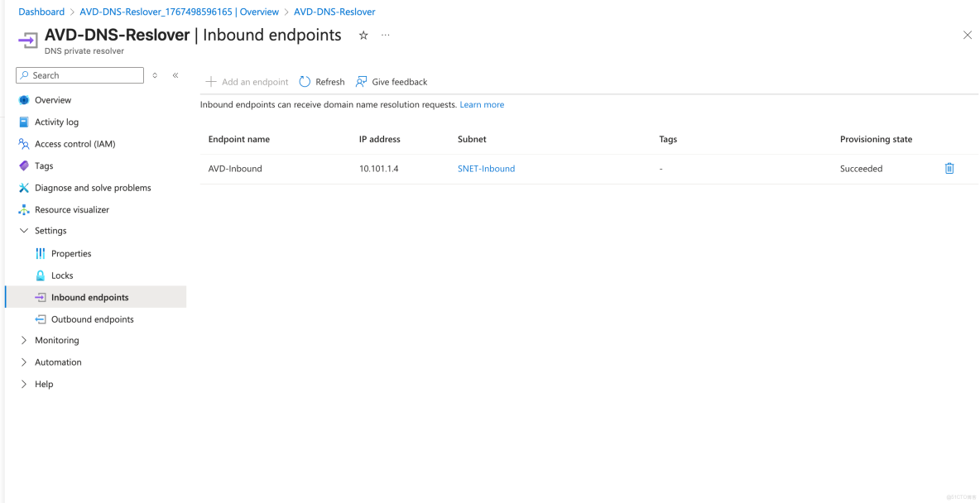Select the Overview icon in the sidebar
Image resolution: width=980 pixels, height=503 pixels.
click(x=24, y=99)
